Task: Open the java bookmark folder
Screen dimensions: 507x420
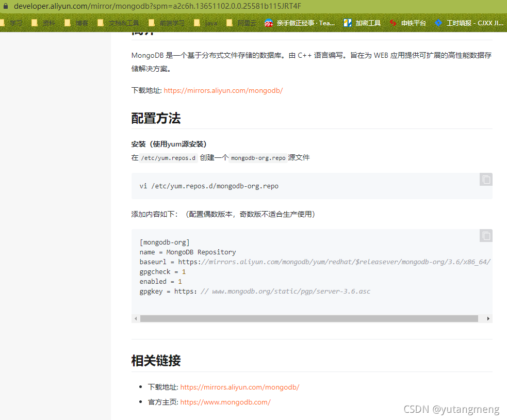Action: point(205,23)
